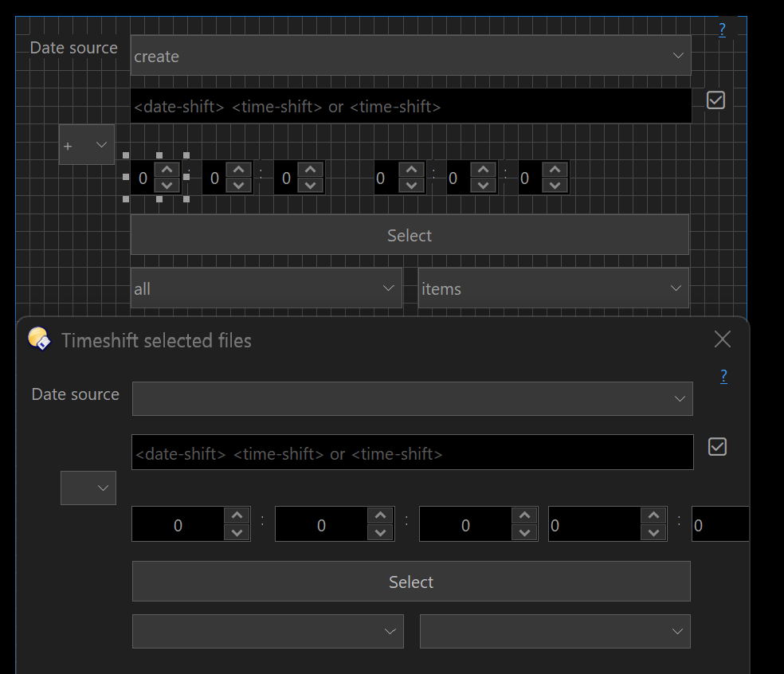The height and width of the screenshot is (674, 784).
Task: Expand the empty Date source dropdown in the dialog
Action: (x=412, y=398)
